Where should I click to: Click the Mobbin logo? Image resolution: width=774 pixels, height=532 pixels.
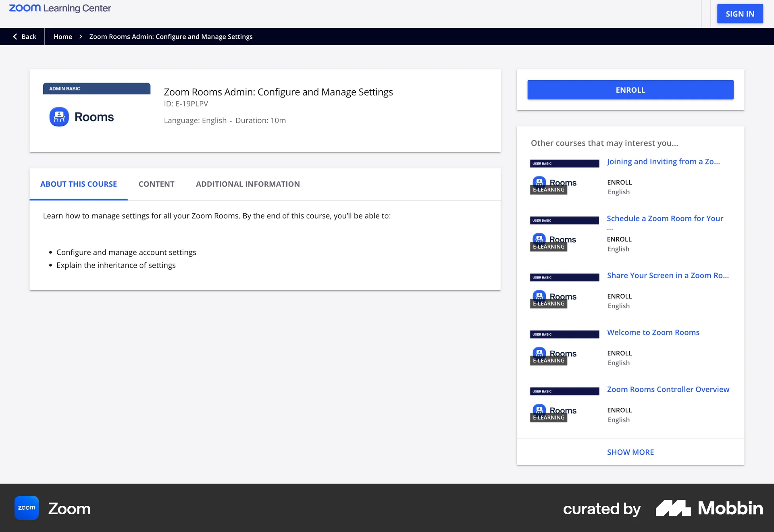pos(708,508)
